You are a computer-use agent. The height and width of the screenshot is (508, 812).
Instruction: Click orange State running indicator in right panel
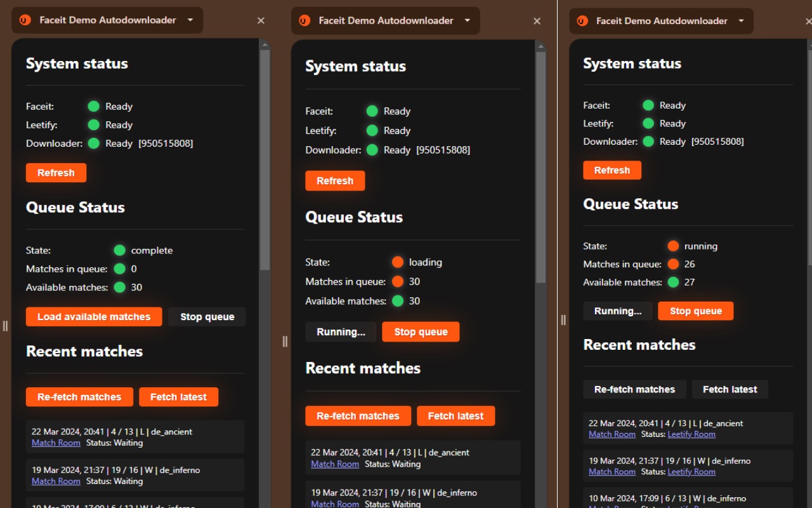point(674,246)
